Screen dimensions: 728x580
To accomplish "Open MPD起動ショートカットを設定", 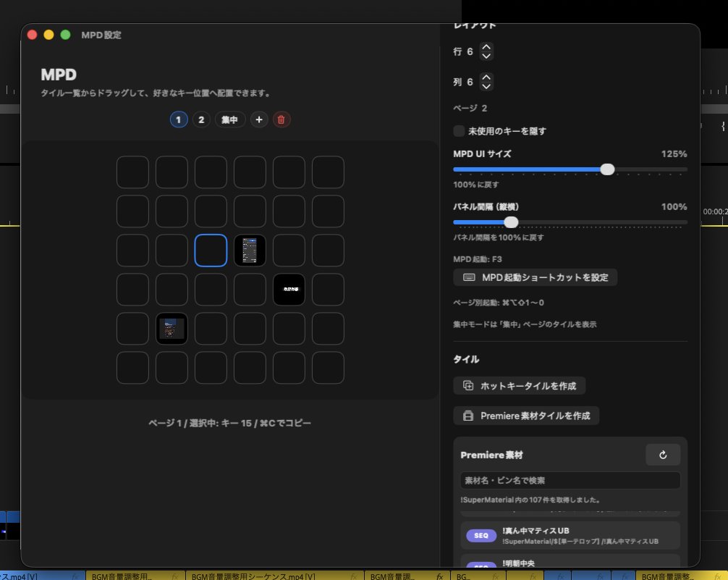I will (536, 277).
